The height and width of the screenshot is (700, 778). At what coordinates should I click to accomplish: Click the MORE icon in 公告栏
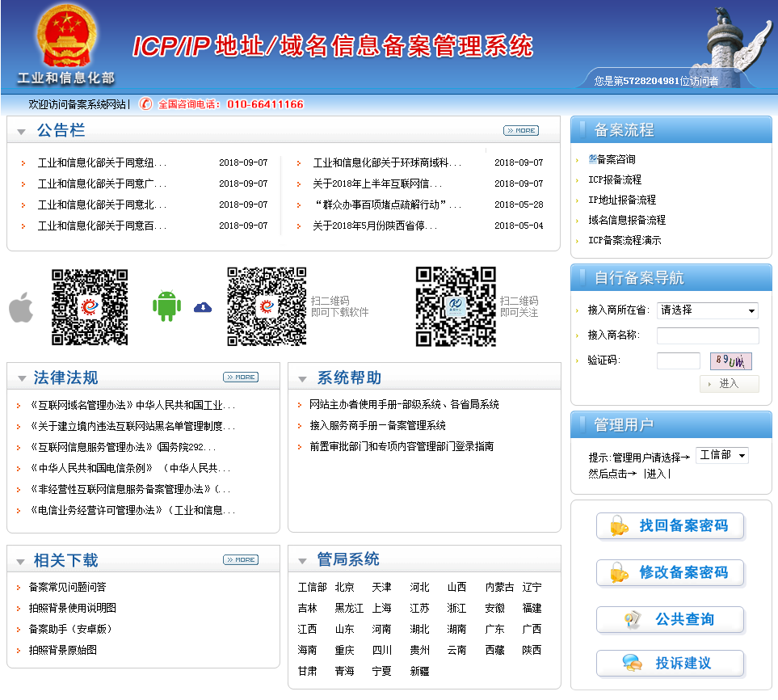(520, 130)
